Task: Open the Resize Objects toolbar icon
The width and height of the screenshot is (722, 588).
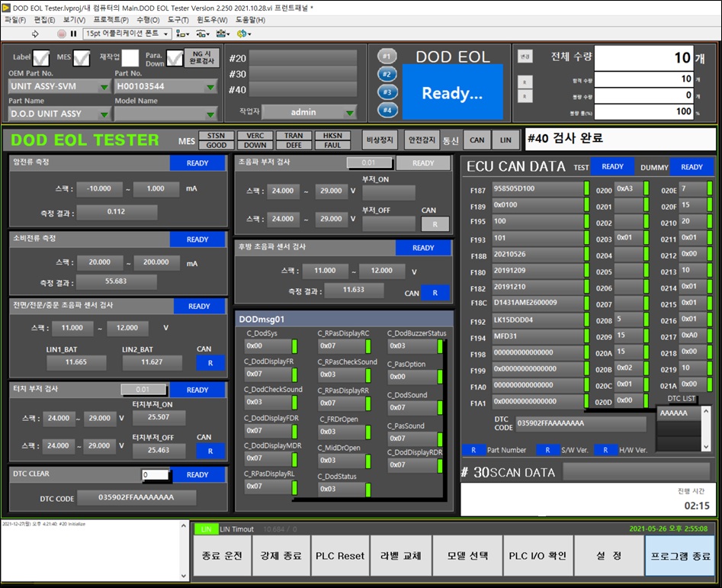Action: click(x=223, y=34)
